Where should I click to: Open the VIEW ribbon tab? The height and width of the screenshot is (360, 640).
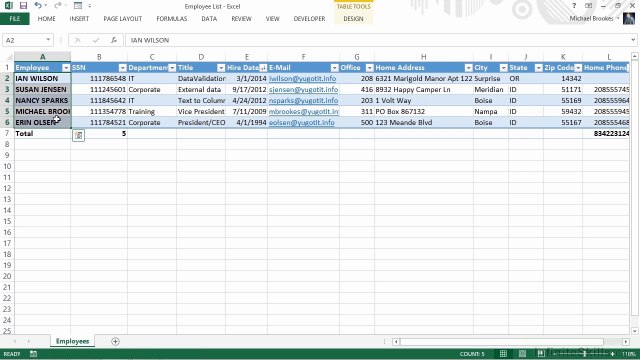(272, 19)
